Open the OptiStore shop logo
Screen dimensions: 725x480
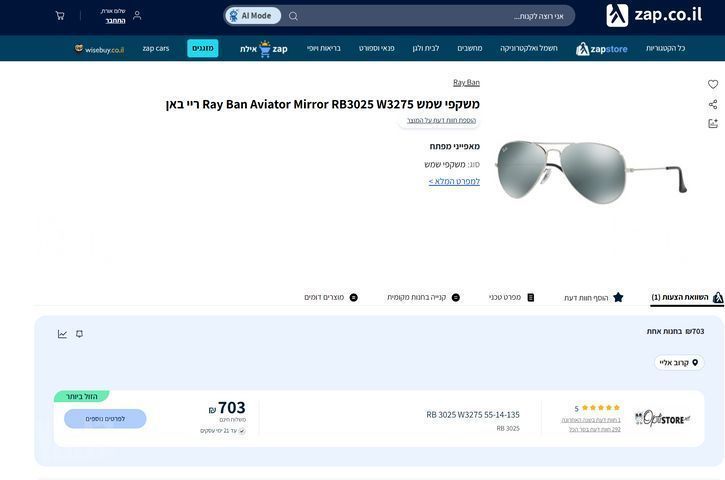(x=662, y=418)
